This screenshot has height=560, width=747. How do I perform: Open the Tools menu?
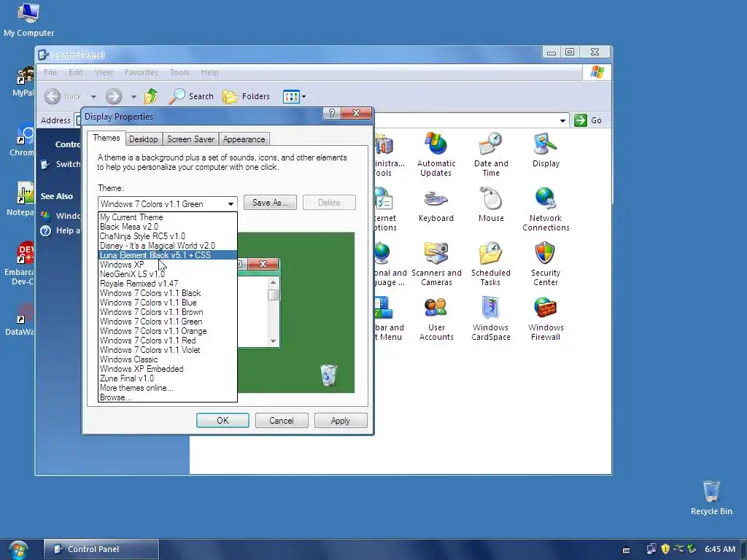(179, 72)
